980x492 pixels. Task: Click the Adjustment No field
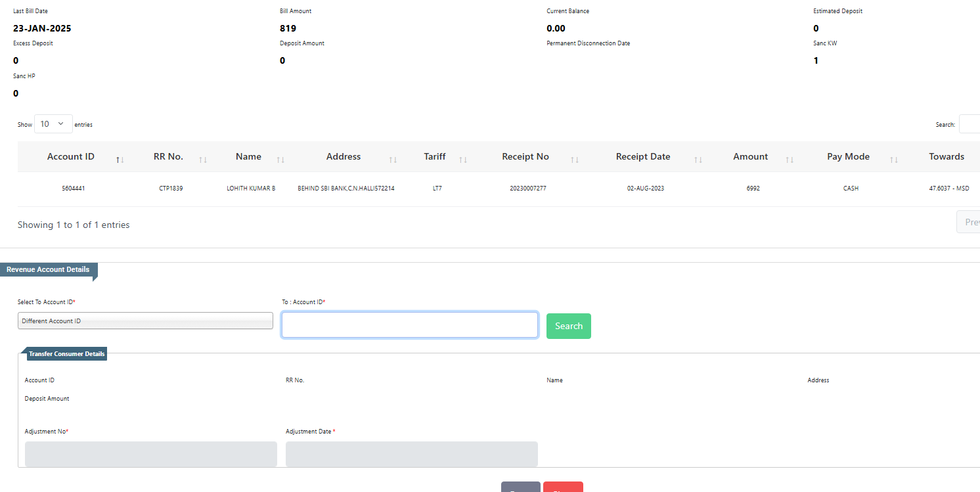(x=150, y=454)
